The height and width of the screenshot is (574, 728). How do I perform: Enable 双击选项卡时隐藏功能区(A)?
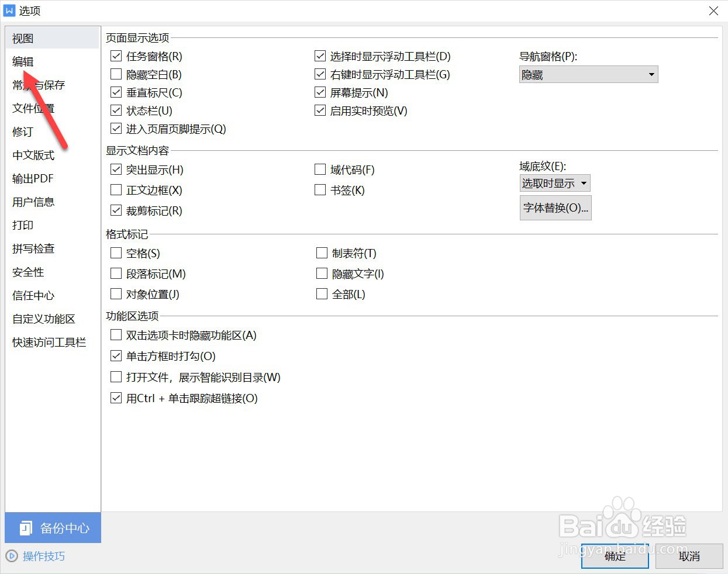(x=116, y=335)
